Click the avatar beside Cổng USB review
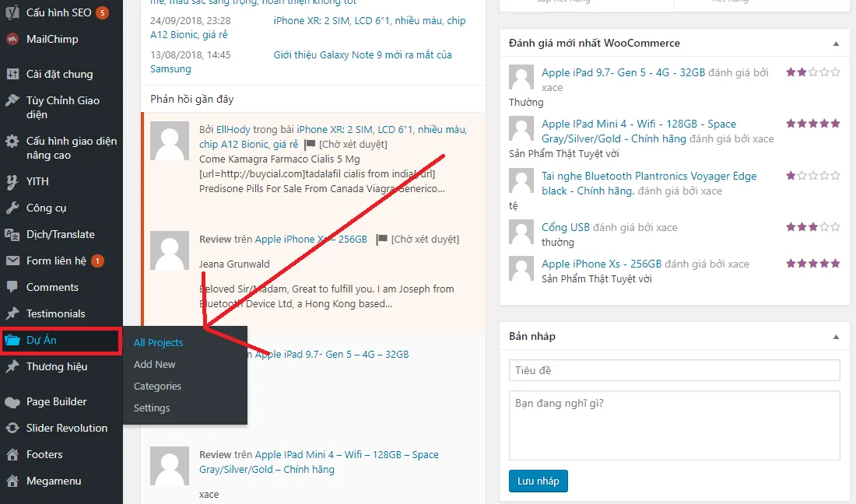The width and height of the screenshot is (856, 504). tap(521, 232)
